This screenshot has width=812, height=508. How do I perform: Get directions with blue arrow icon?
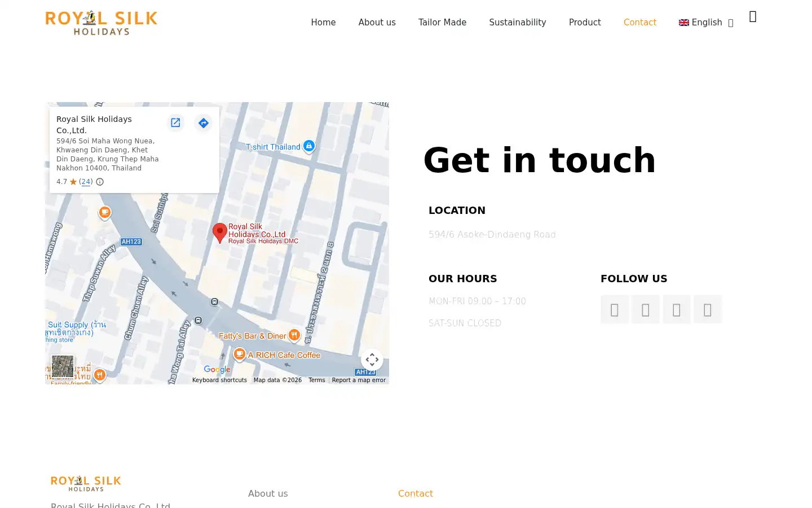pyautogui.click(x=203, y=122)
